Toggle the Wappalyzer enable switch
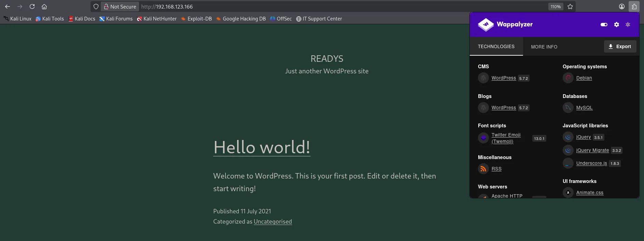 (604, 25)
